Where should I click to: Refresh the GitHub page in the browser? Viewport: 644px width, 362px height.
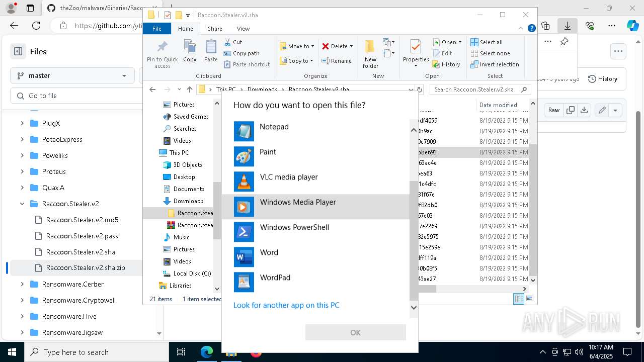click(36, 26)
